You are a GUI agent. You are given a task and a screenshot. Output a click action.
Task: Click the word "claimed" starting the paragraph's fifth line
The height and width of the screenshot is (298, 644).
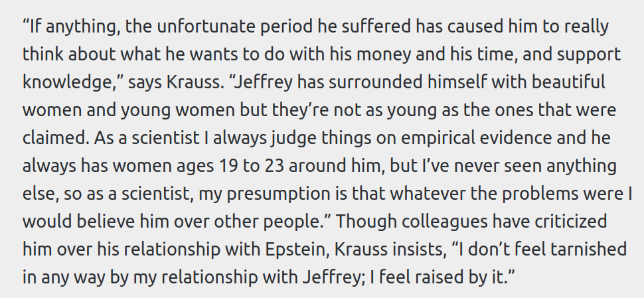click(54, 139)
